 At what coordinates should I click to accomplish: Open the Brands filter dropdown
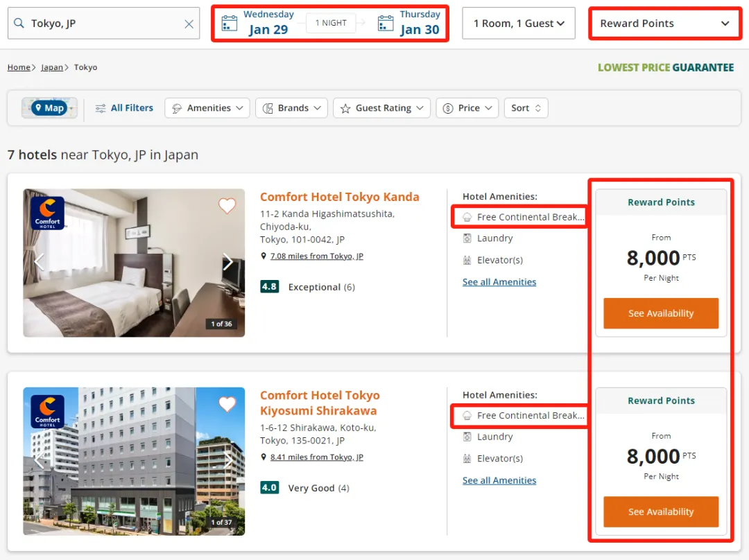291,108
